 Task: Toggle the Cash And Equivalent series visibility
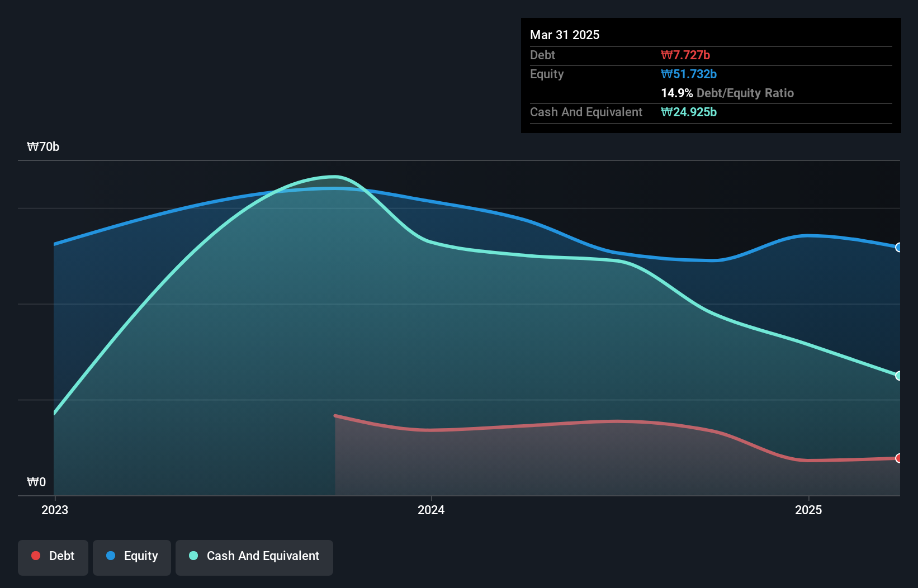[254, 556]
